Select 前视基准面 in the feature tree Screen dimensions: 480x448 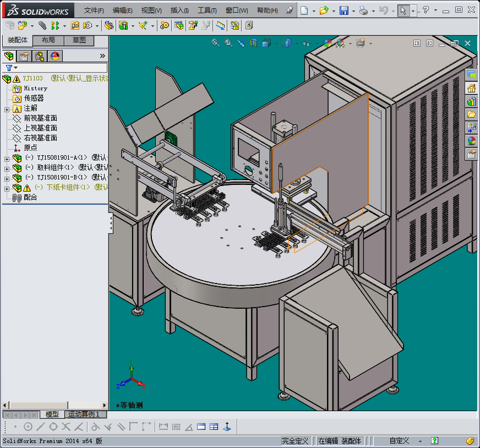tap(40, 118)
